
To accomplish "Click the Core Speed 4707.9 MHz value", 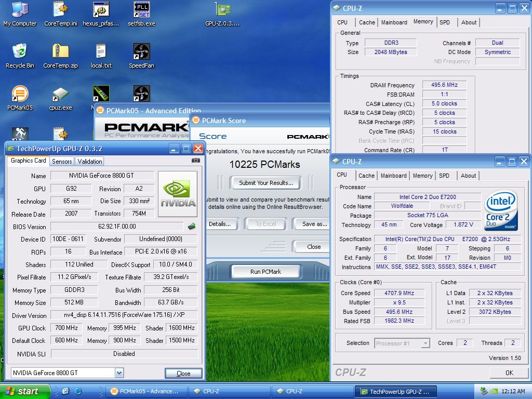I will pyautogui.click(x=400, y=293).
